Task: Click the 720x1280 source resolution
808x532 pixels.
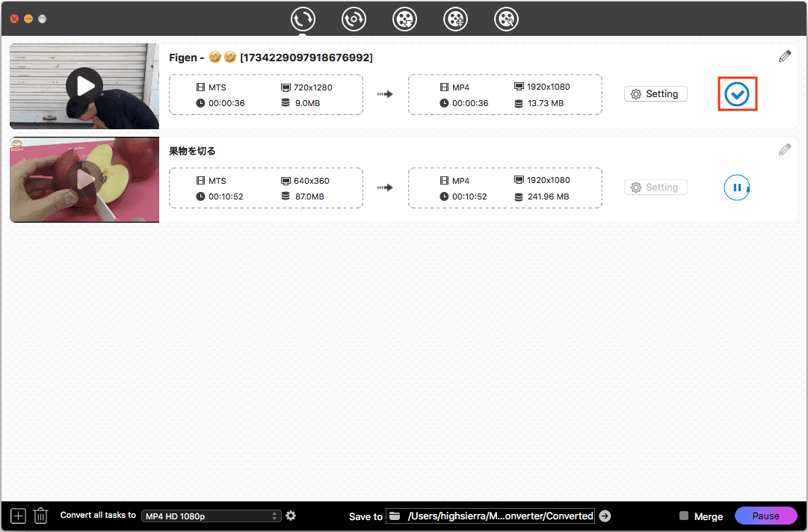Action: tap(312, 87)
